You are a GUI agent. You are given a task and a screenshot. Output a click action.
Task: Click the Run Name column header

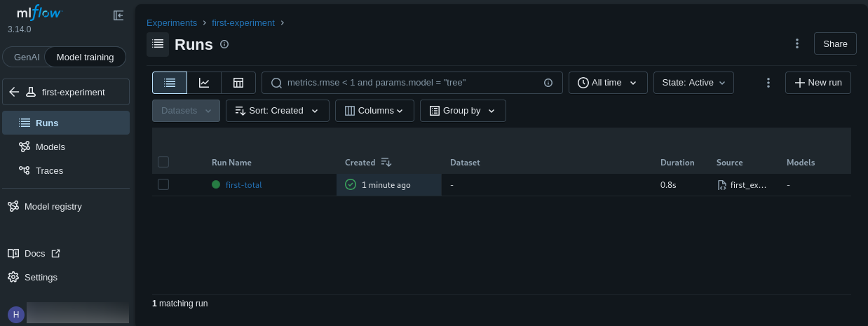(x=231, y=162)
